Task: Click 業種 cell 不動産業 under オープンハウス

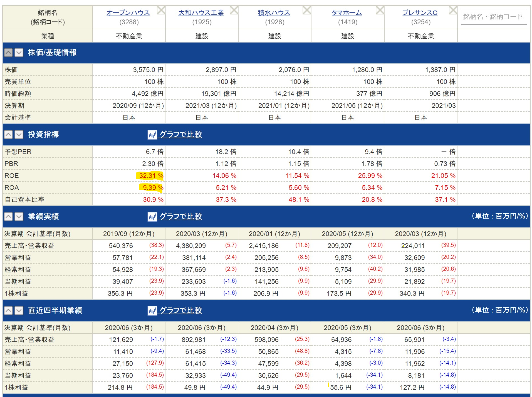Action: (x=129, y=36)
